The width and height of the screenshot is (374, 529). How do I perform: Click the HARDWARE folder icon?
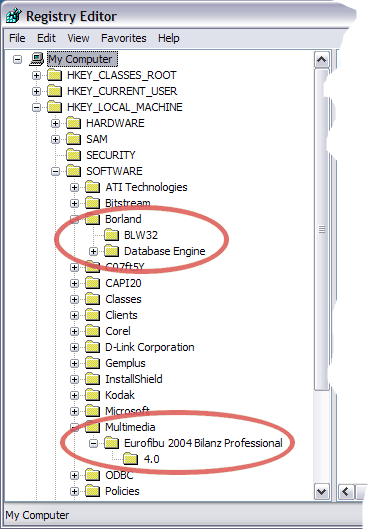pyautogui.click(x=74, y=123)
